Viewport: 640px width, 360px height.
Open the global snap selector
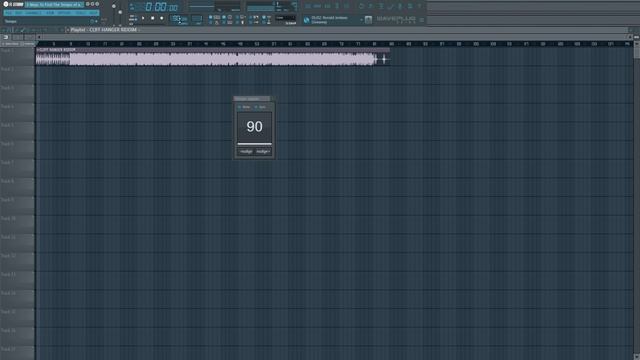pos(286,18)
